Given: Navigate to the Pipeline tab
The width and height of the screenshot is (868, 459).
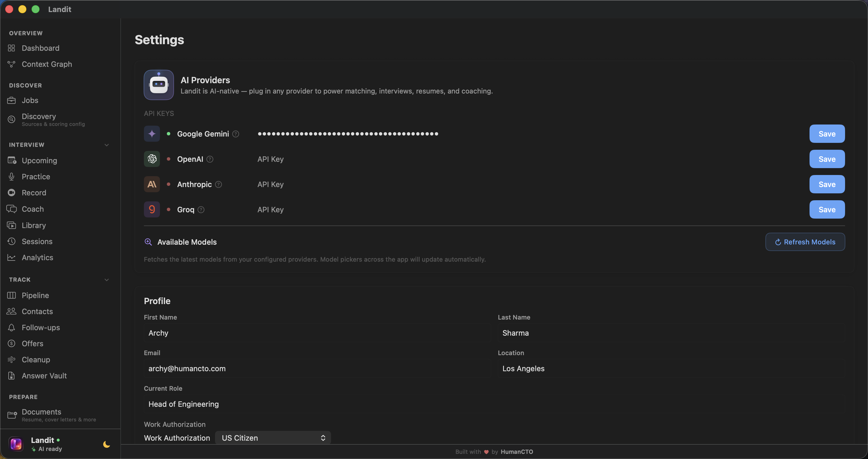Looking at the screenshot, I should (35, 295).
